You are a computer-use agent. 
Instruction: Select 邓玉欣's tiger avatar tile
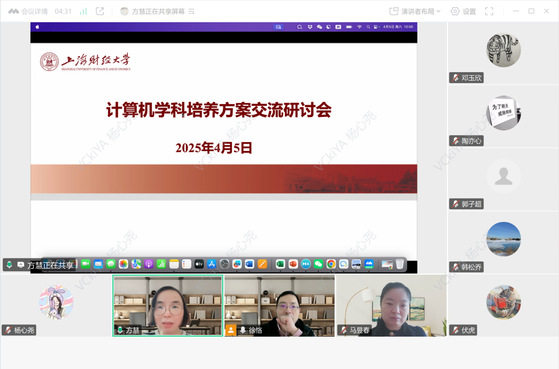503,50
